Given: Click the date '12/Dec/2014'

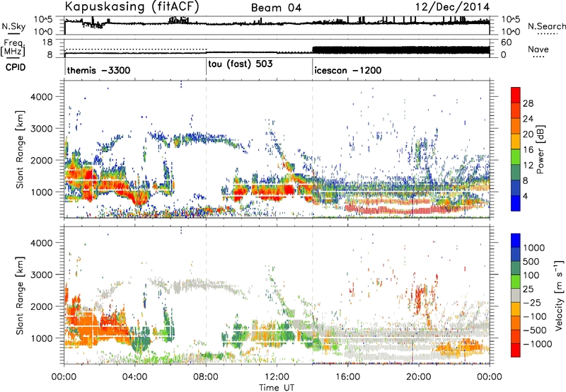Looking at the screenshot, I should pyautogui.click(x=452, y=7).
